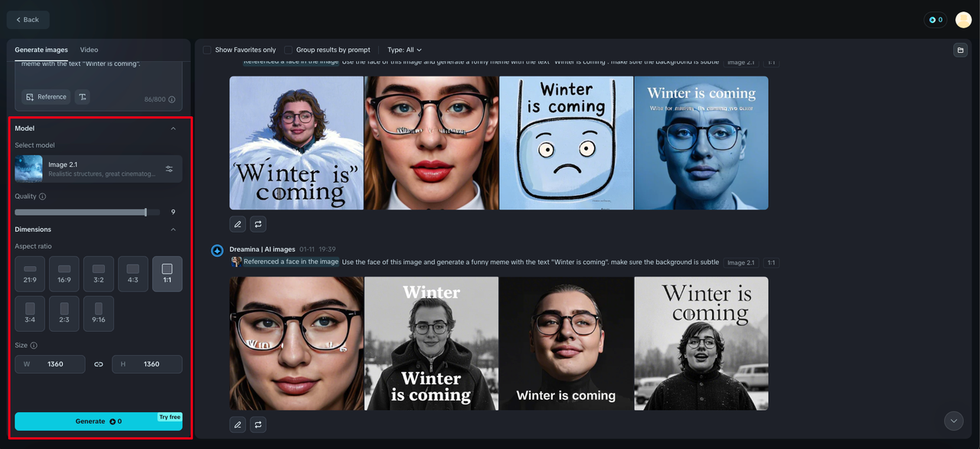Click the Dreamina | AI images title
This screenshot has width=980, height=449.
click(x=263, y=249)
